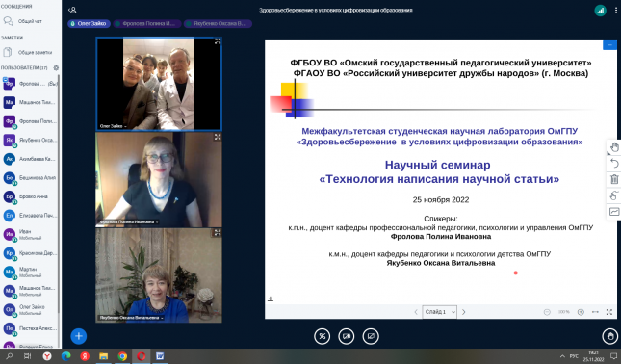621x364 pixels.
Task: Open user list settings gear
Action: pyautogui.click(x=56, y=67)
